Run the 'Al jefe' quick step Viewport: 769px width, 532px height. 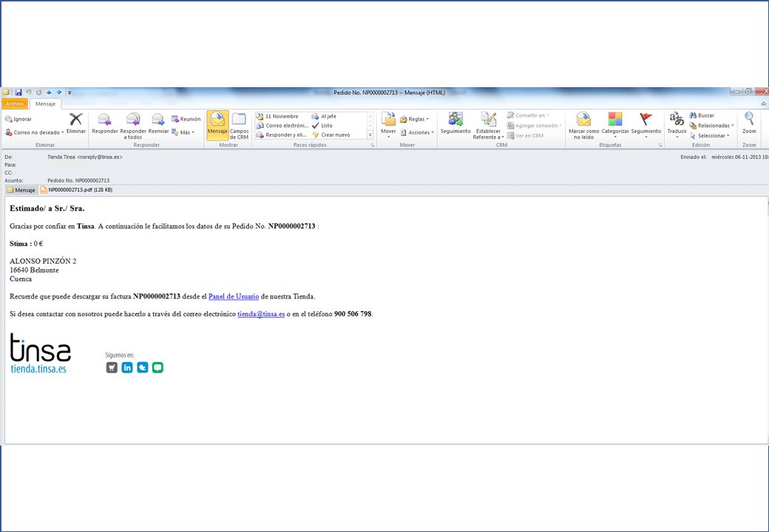pyautogui.click(x=324, y=117)
